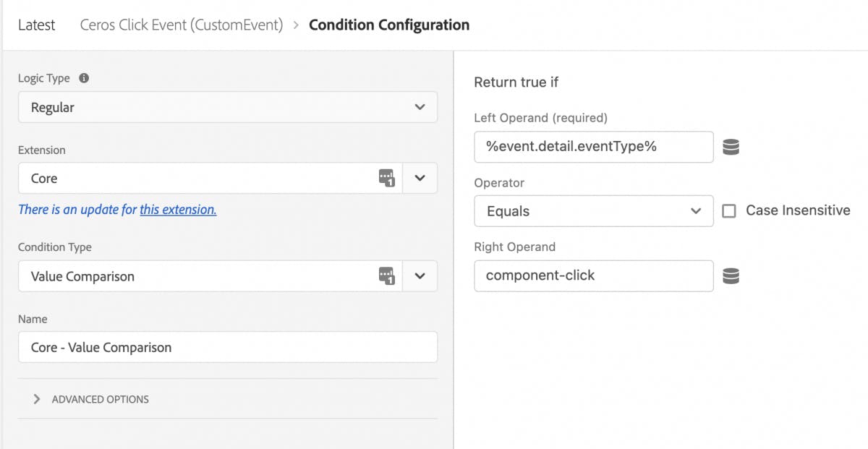
Task: Click the Core extension selection field
Action: click(x=195, y=178)
